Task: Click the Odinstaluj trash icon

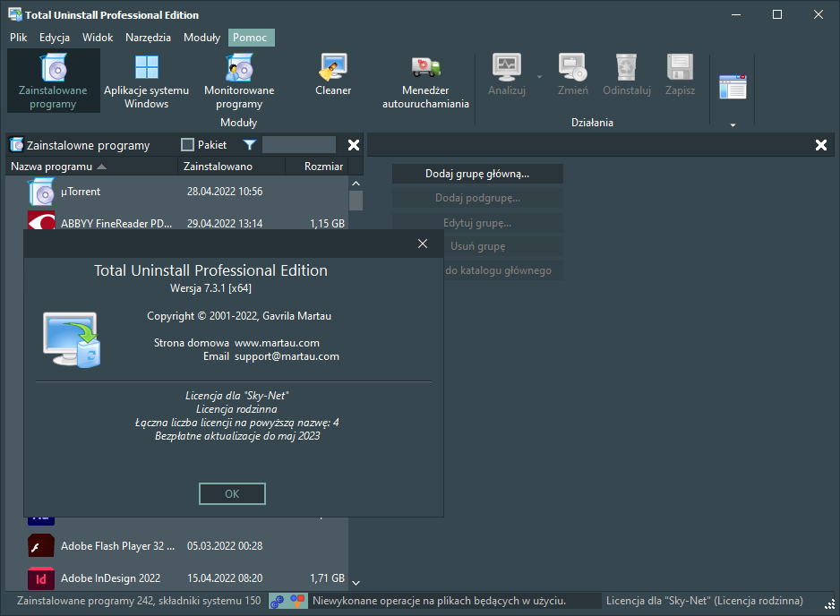Action: click(626, 68)
